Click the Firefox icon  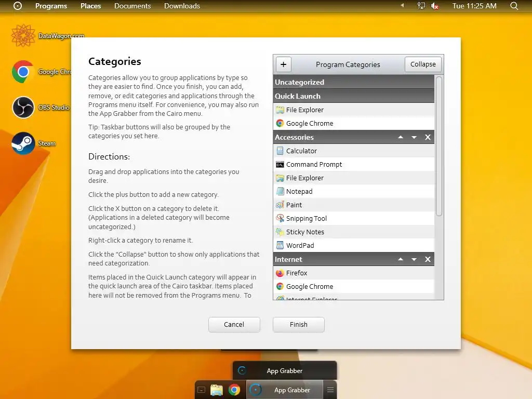pyautogui.click(x=280, y=273)
